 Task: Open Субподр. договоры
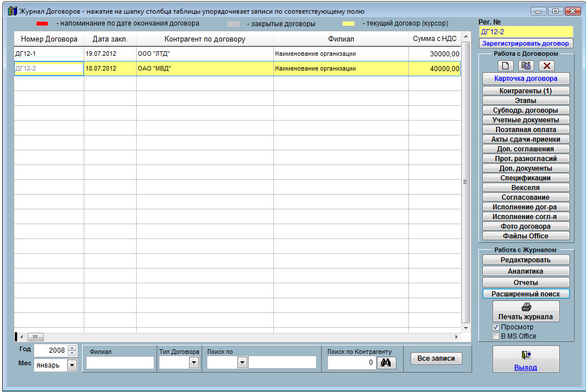[x=526, y=110]
